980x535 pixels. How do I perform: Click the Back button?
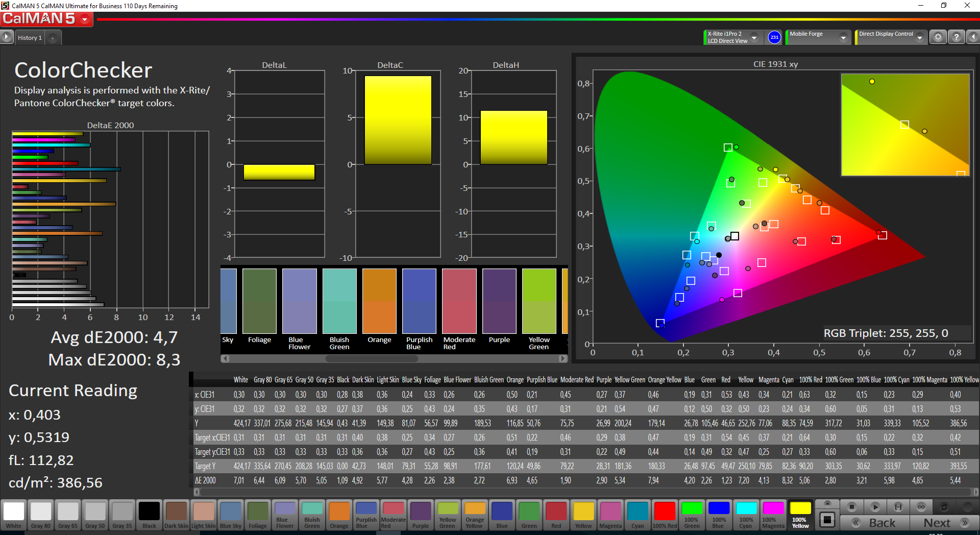[875, 523]
